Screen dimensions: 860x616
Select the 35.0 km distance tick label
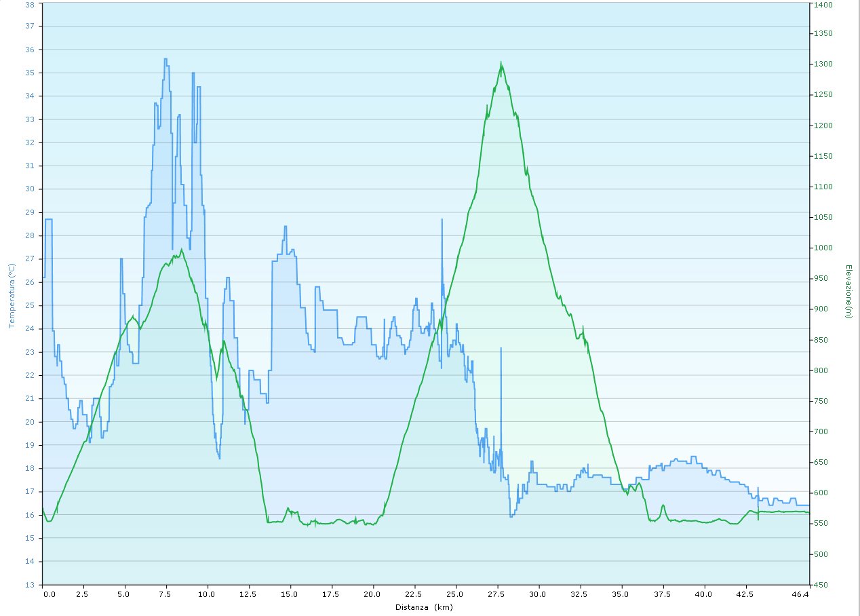click(620, 594)
